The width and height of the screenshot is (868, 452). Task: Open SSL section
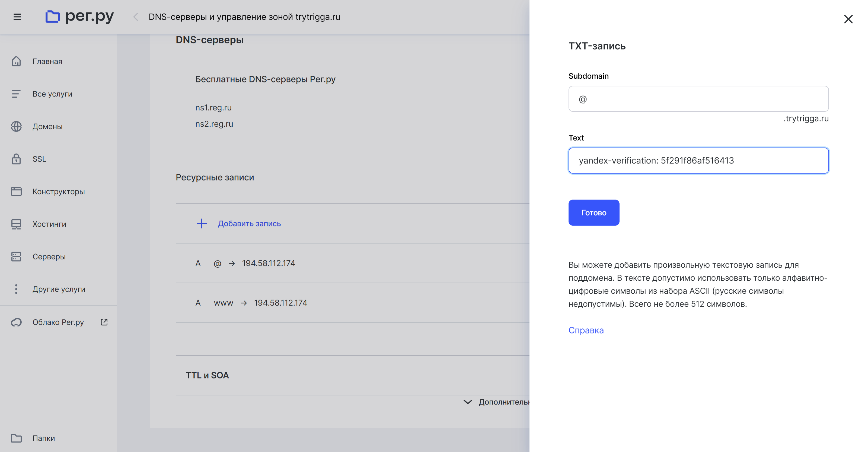pyautogui.click(x=39, y=159)
